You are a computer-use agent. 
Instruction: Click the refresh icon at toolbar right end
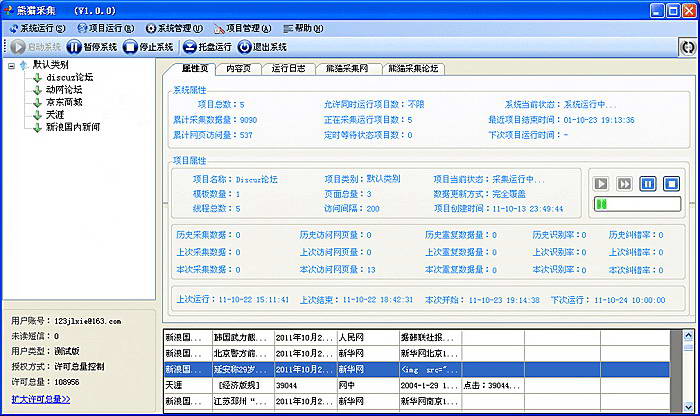[x=688, y=47]
